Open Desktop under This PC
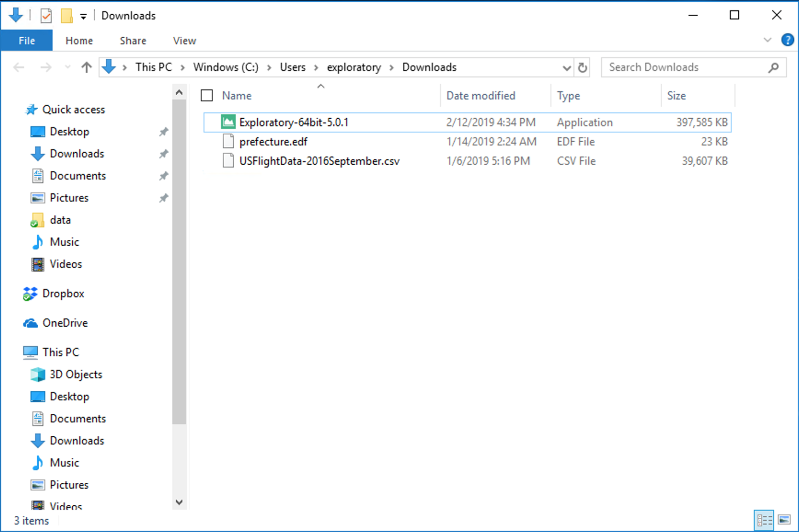Viewport: 799px width, 532px height. tap(69, 397)
